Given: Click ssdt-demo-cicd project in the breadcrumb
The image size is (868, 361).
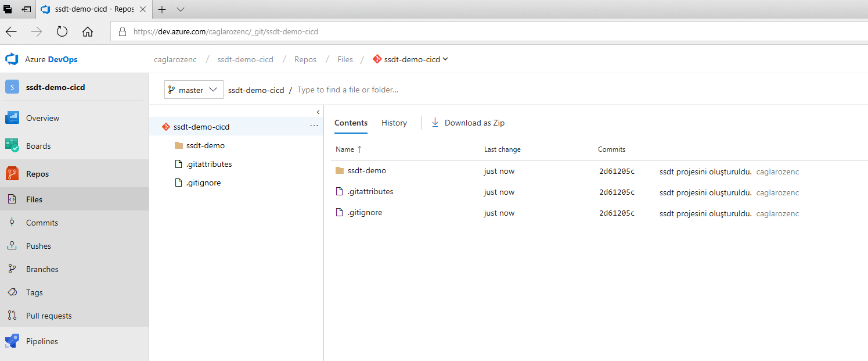Looking at the screenshot, I should coord(246,59).
